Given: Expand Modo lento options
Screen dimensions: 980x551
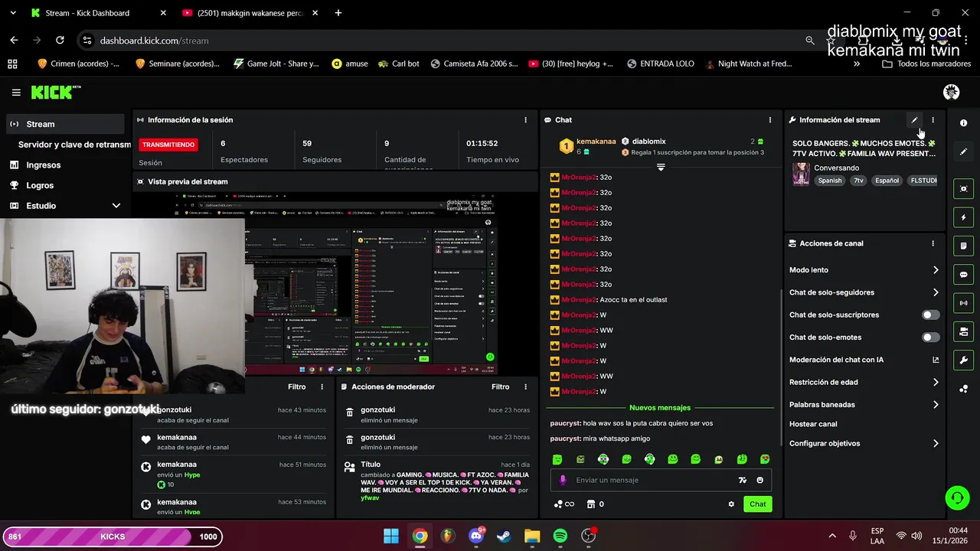Looking at the screenshot, I should [x=936, y=270].
